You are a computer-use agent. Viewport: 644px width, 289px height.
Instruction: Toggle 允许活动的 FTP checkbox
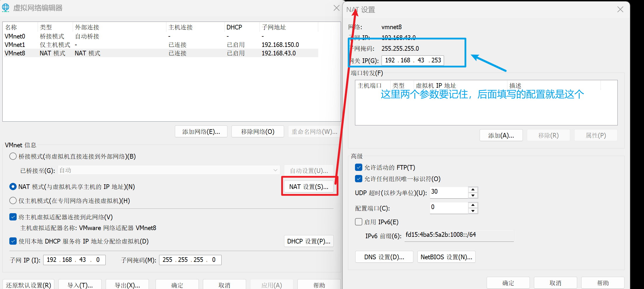(x=359, y=167)
